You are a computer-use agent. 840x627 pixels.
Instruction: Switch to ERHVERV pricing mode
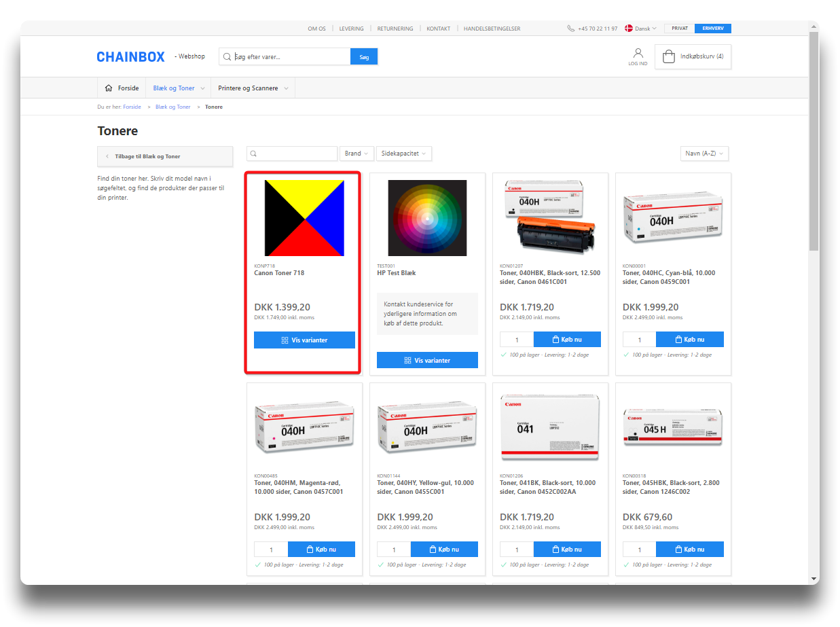pos(712,29)
